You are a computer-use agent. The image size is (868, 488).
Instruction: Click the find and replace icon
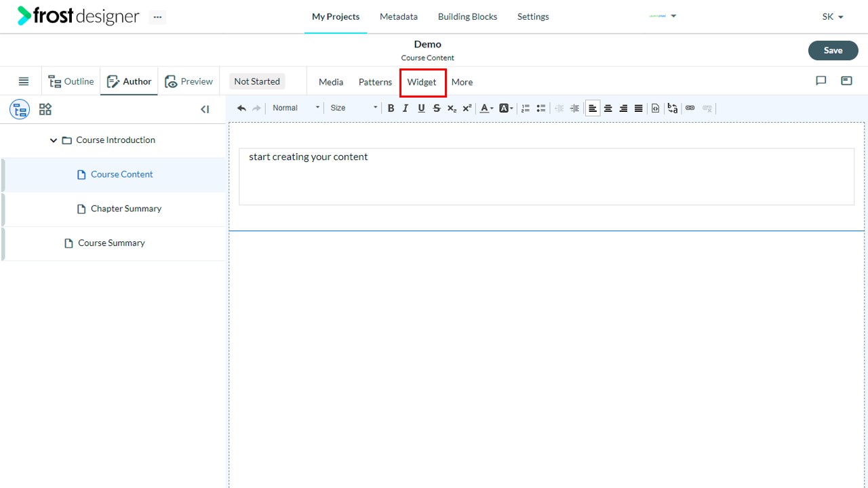click(x=673, y=108)
